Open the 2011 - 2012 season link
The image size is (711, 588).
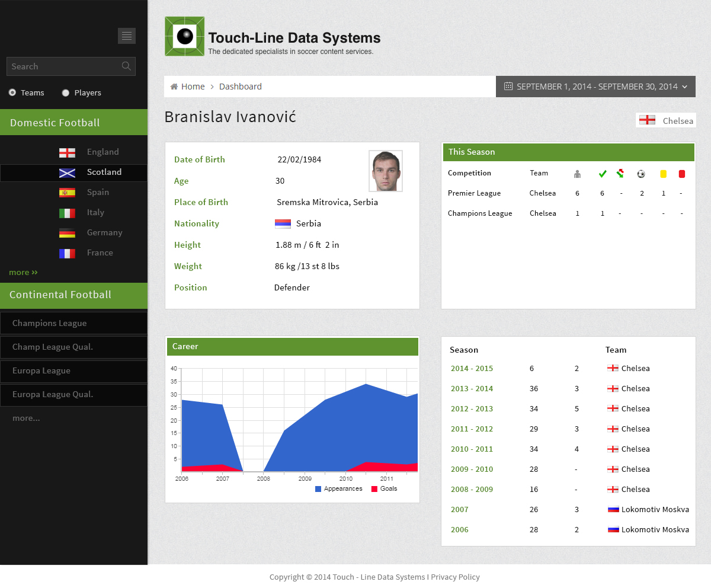click(472, 429)
